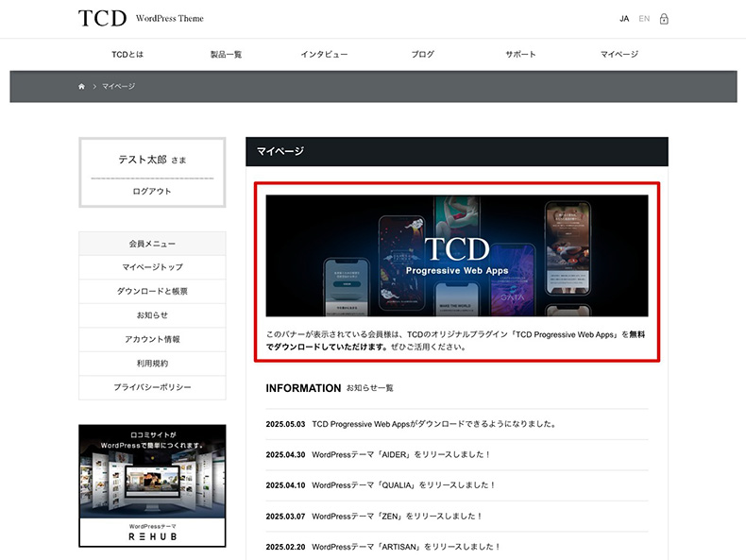Select 利用規約 in member menu
Viewport: 746px width, 560px height.
[x=152, y=364]
